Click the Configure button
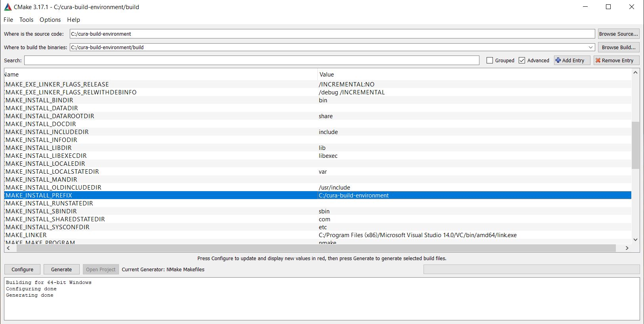 click(x=22, y=269)
